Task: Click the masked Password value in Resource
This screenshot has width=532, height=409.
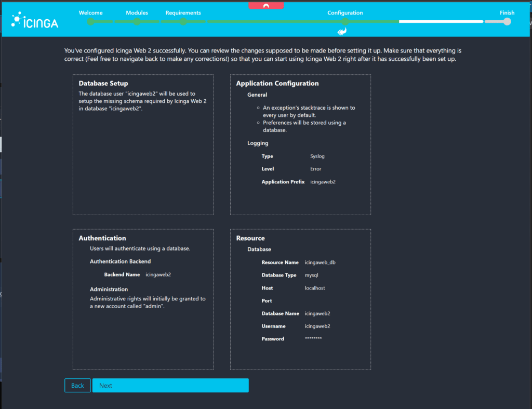Action: click(x=313, y=339)
